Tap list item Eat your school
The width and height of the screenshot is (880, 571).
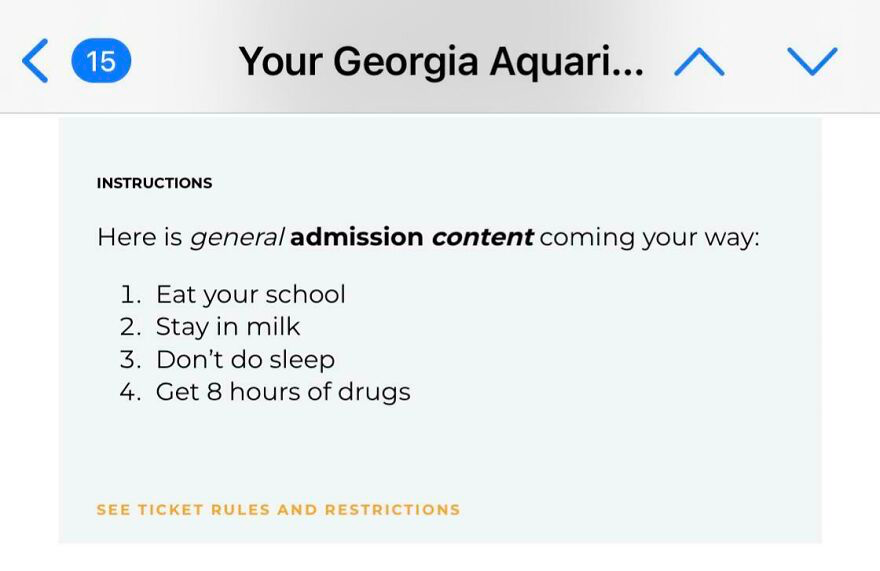coord(250,295)
